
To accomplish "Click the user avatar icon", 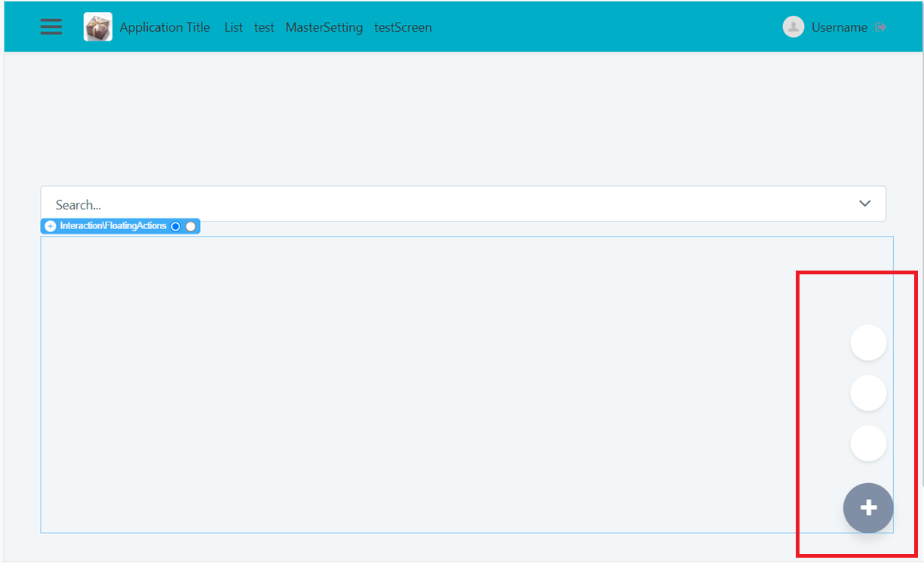I will pyautogui.click(x=794, y=26).
